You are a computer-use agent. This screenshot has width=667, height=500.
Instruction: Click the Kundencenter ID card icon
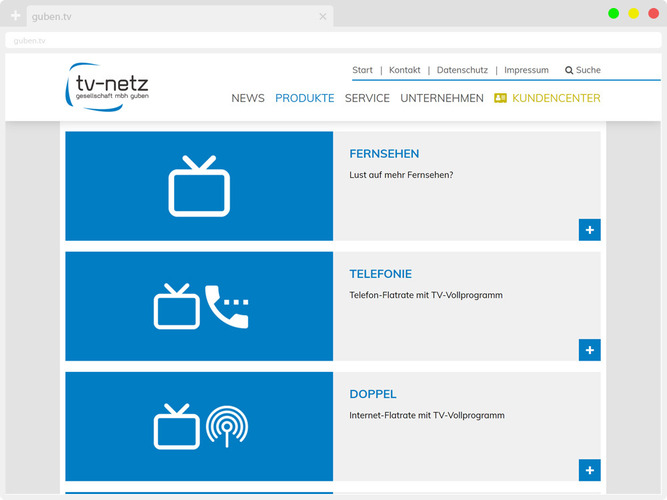tap(501, 99)
